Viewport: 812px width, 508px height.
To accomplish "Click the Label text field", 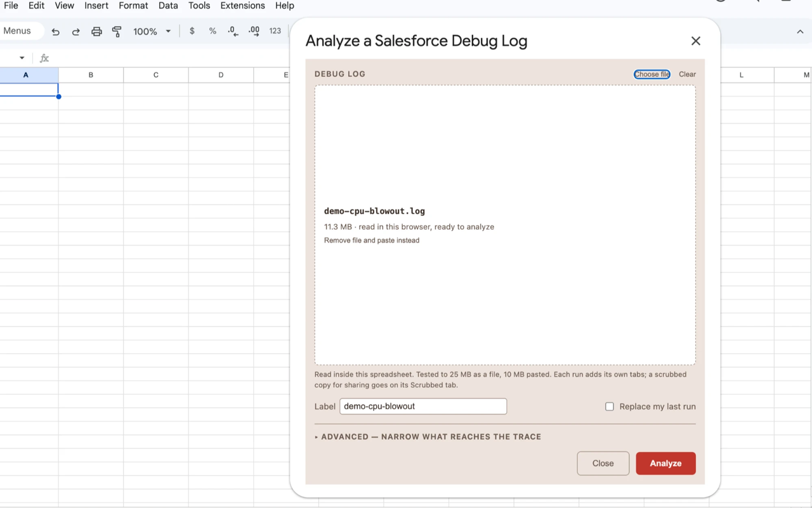I will [x=423, y=406].
